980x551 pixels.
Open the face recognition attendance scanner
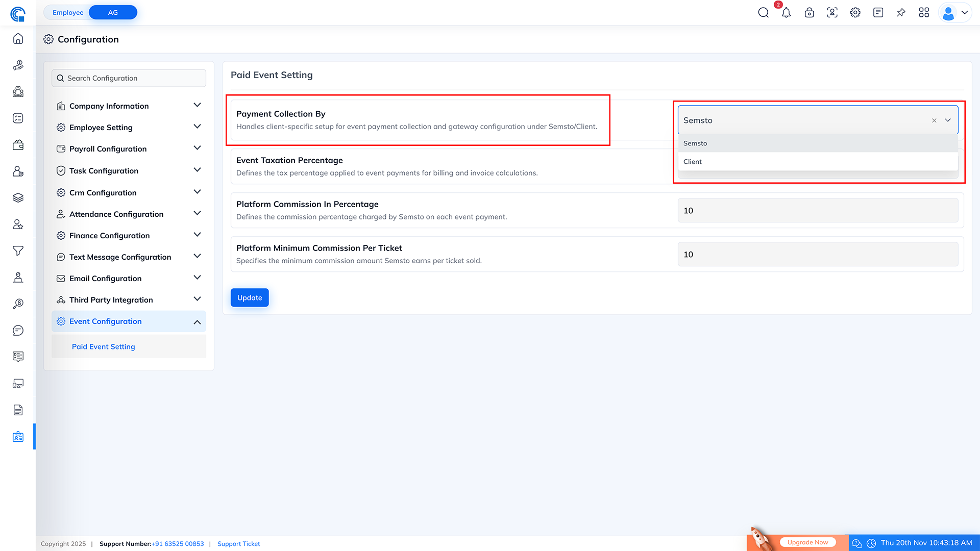click(x=832, y=12)
